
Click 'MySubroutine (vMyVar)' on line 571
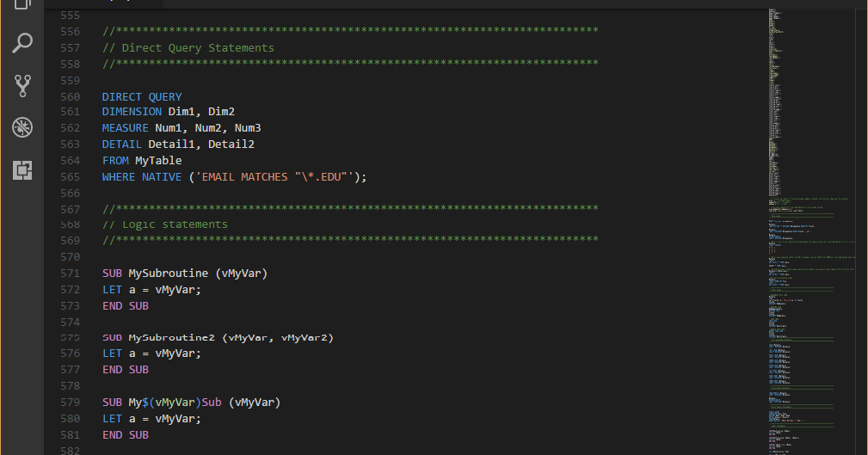[x=198, y=274]
